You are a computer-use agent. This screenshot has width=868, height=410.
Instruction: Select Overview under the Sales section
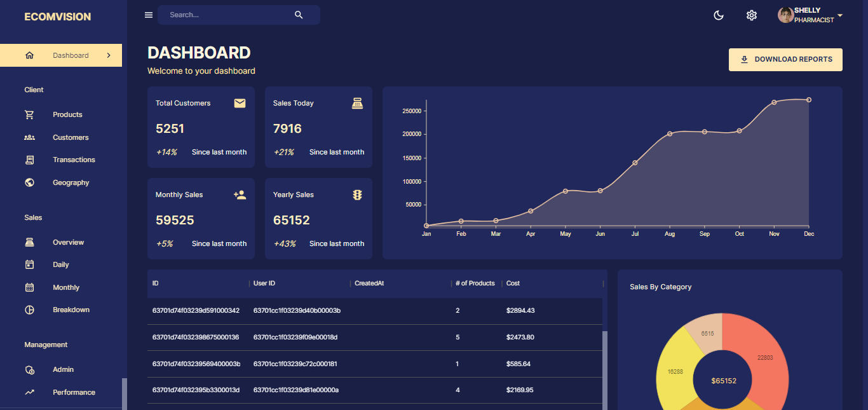click(x=68, y=242)
